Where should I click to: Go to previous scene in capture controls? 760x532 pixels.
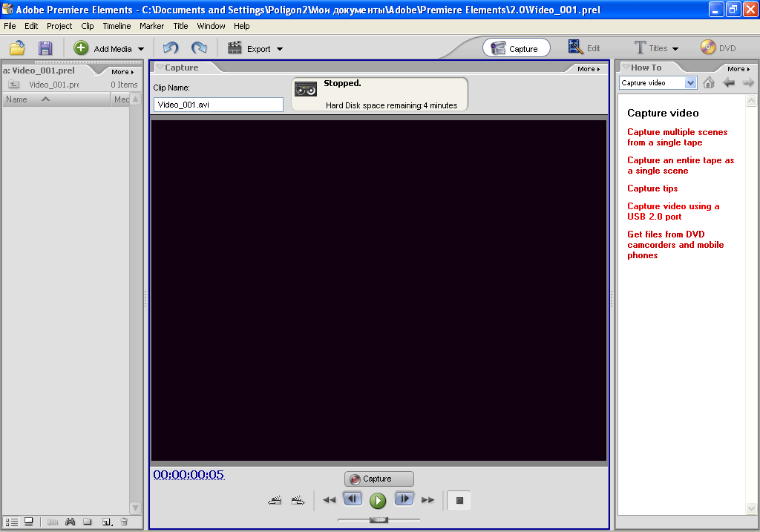coord(275,501)
